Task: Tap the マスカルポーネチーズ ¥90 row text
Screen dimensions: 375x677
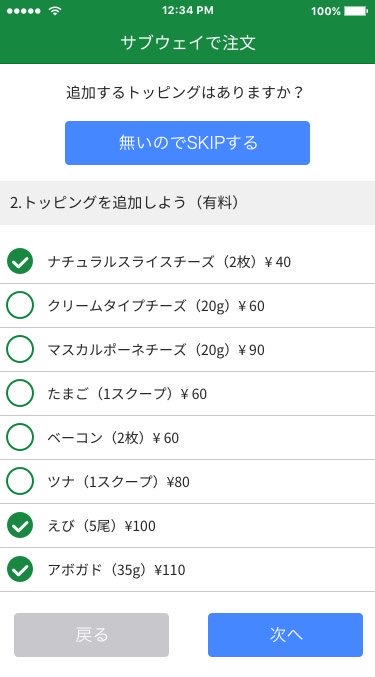Action: [156, 349]
